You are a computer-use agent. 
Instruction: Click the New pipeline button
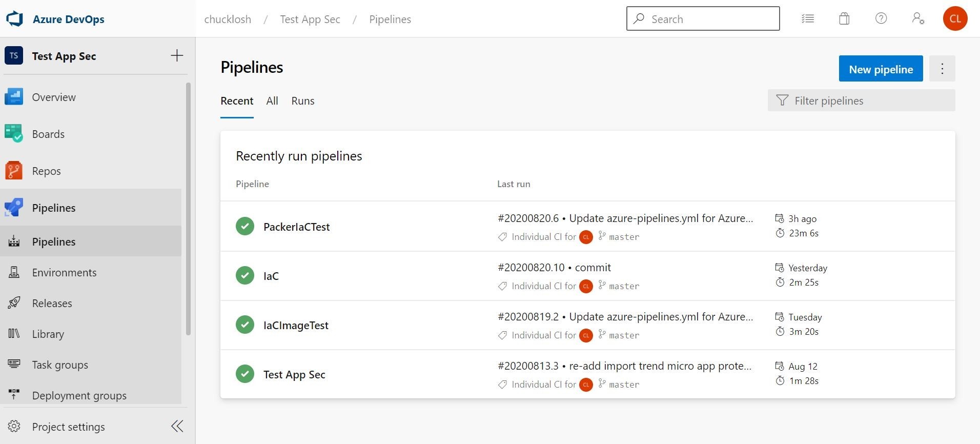click(x=881, y=69)
